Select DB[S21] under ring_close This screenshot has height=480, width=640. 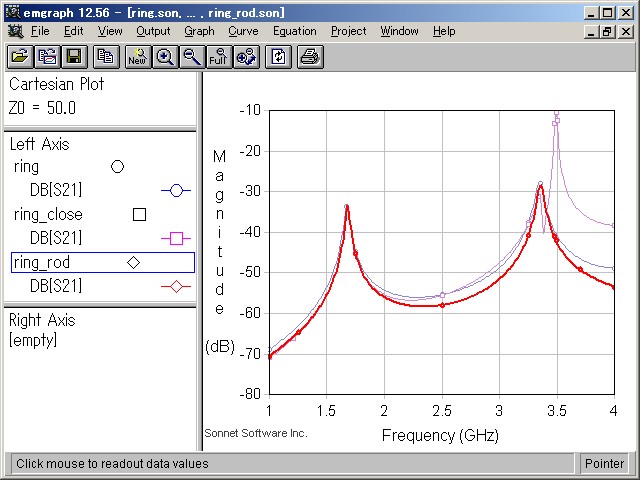(56, 238)
